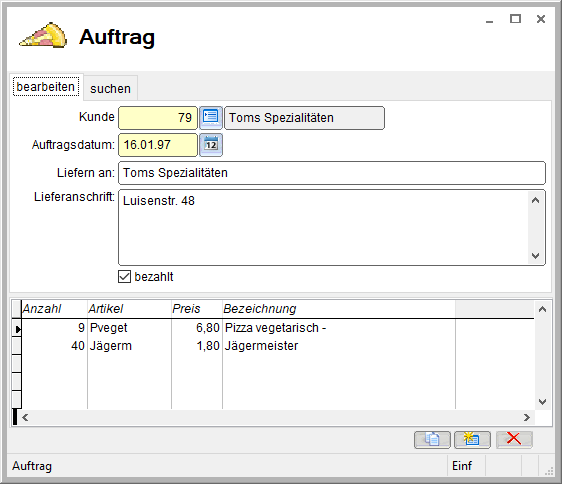Click the Kunde number field with 79
562x484 pixels.
click(158, 118)
